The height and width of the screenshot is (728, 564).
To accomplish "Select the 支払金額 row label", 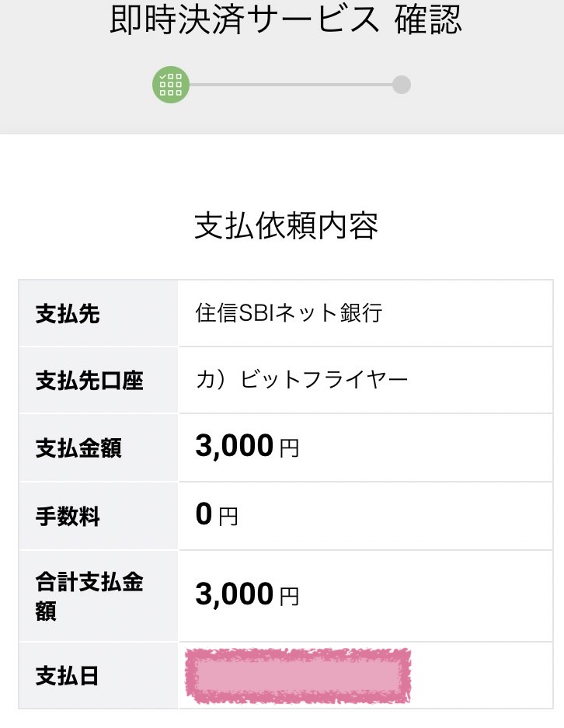I will (78, 448).
